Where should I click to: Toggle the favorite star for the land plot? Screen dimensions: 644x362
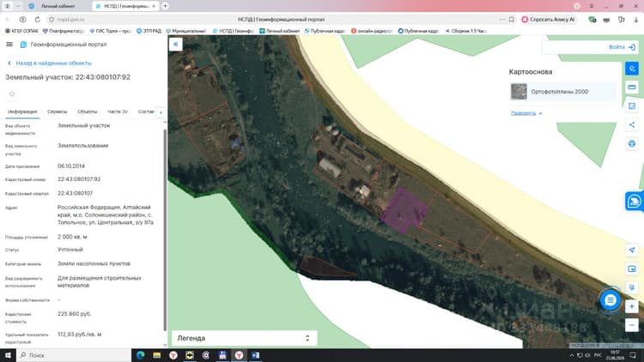pyautogui.click(x=12, y=94)
